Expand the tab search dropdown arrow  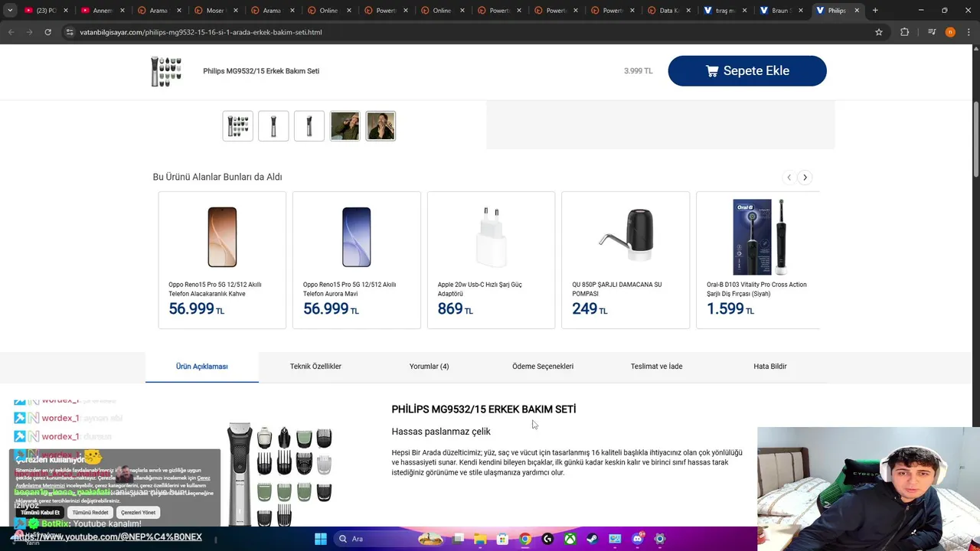10,11
